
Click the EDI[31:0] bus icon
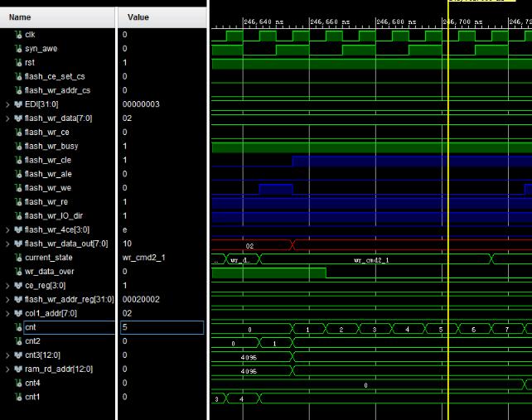[x=18, y=104]
